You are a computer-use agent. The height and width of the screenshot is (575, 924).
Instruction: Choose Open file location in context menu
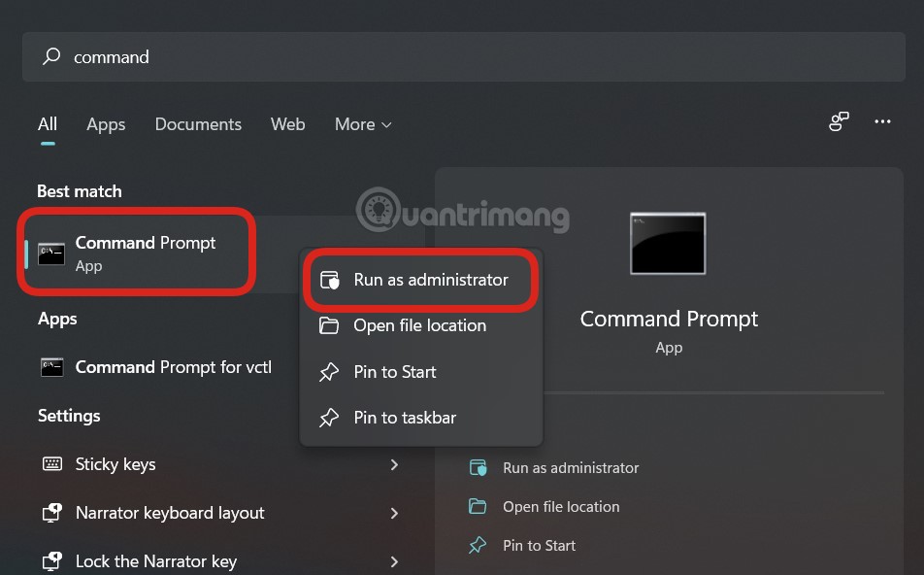[x=421, y=325]
